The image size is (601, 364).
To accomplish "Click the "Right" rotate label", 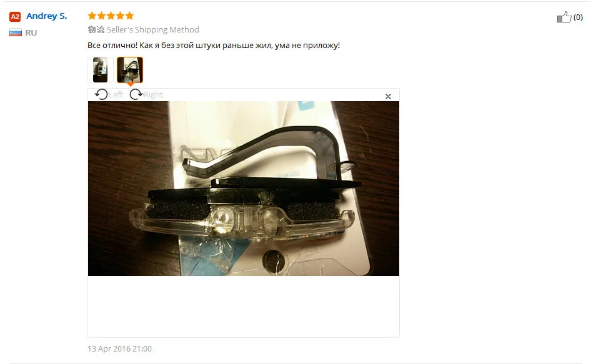I will [153, 95].
